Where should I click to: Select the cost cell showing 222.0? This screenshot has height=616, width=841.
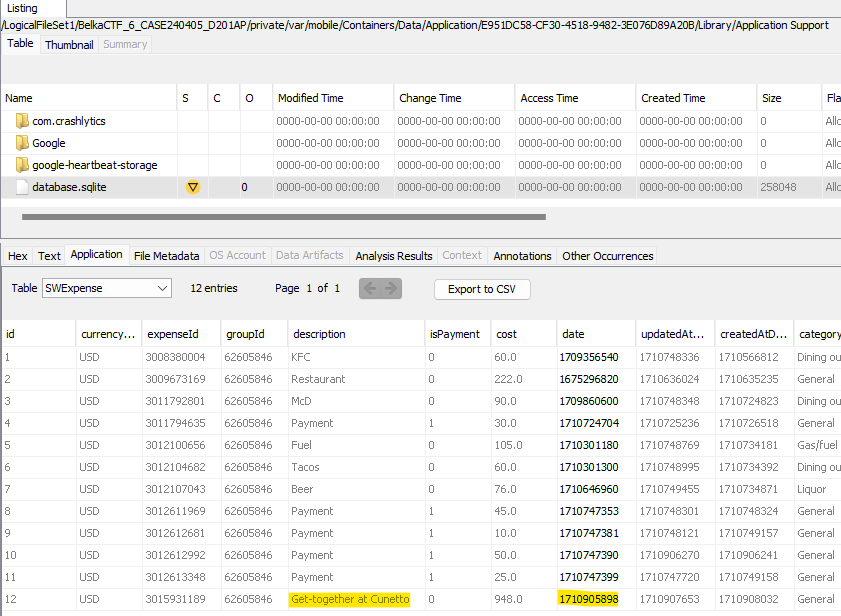click(x=524, y=379)
